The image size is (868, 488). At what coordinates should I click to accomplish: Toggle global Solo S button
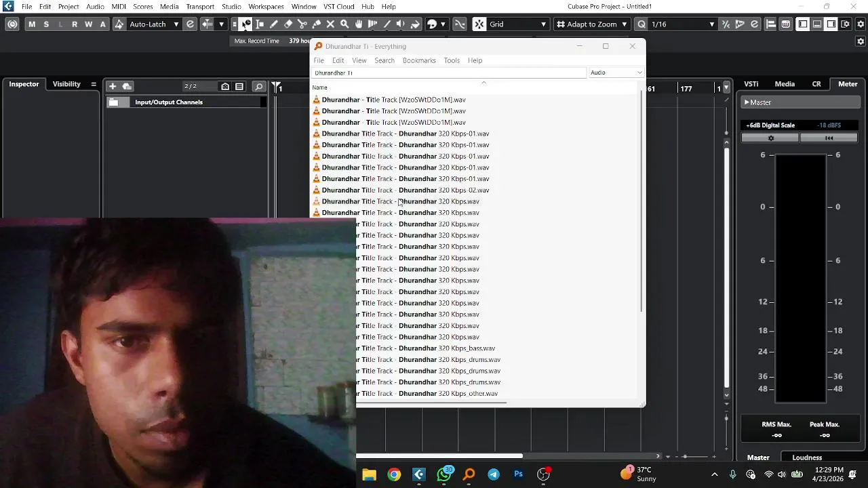(46, 24)
